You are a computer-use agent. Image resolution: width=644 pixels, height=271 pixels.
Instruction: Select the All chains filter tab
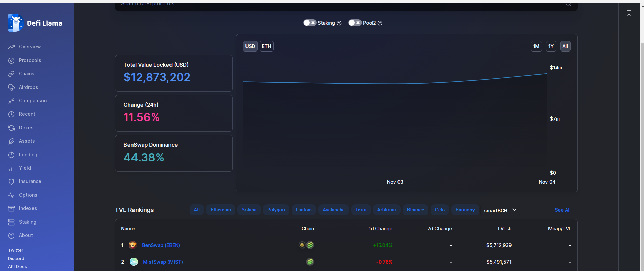click(197, 210)
